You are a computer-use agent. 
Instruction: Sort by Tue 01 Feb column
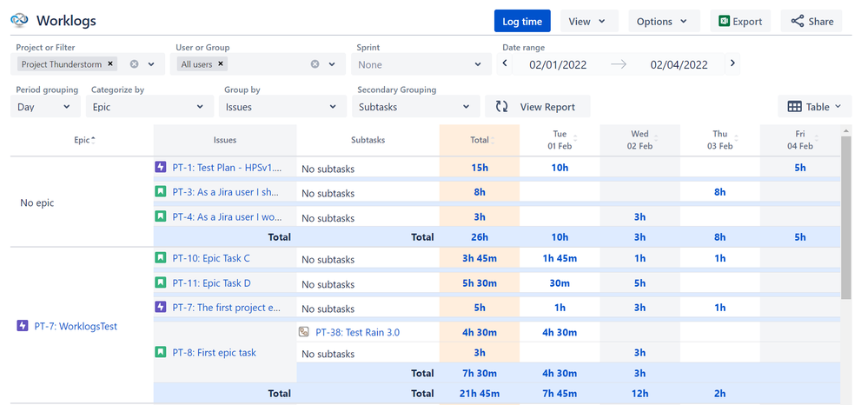point(560,139)
